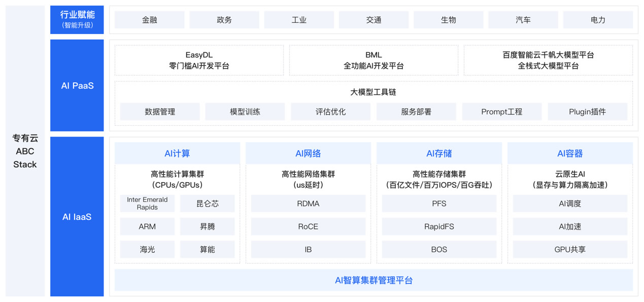Screen dimensions: 644x302
Task: Click the GPU共享 container box
Action: 570,249
